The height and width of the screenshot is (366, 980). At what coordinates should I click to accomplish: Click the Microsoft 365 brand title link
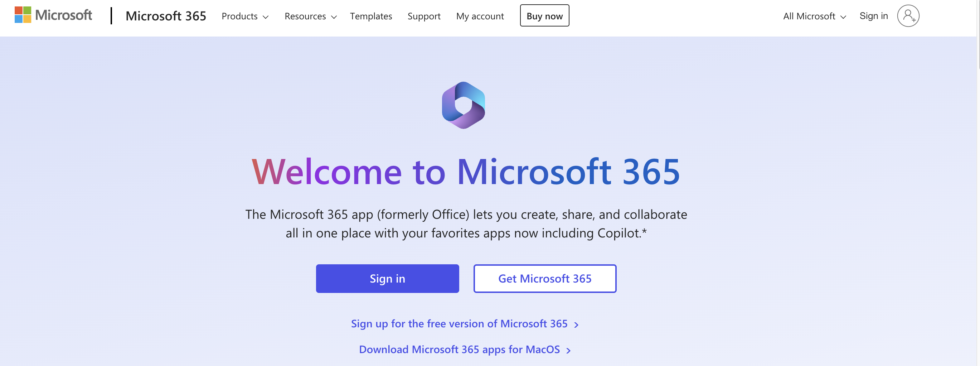tap(165, 16)
